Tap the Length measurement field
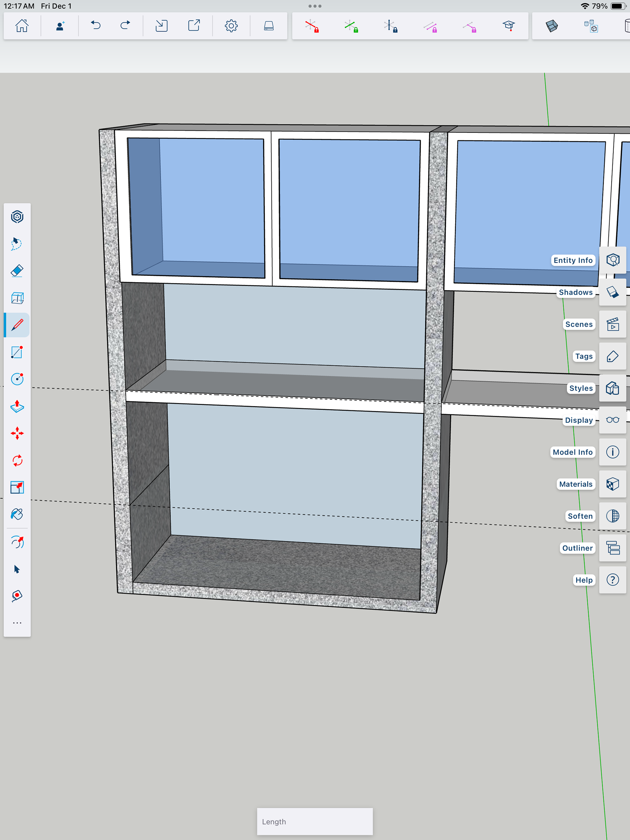This screenshot has width=630, height=840. point(315,821)
